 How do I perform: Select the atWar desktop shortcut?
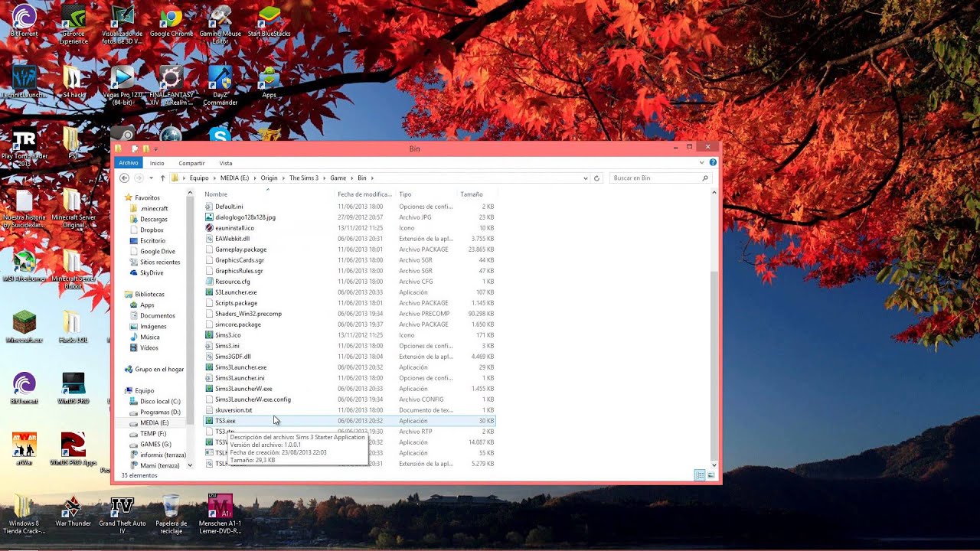coord(24,450)
